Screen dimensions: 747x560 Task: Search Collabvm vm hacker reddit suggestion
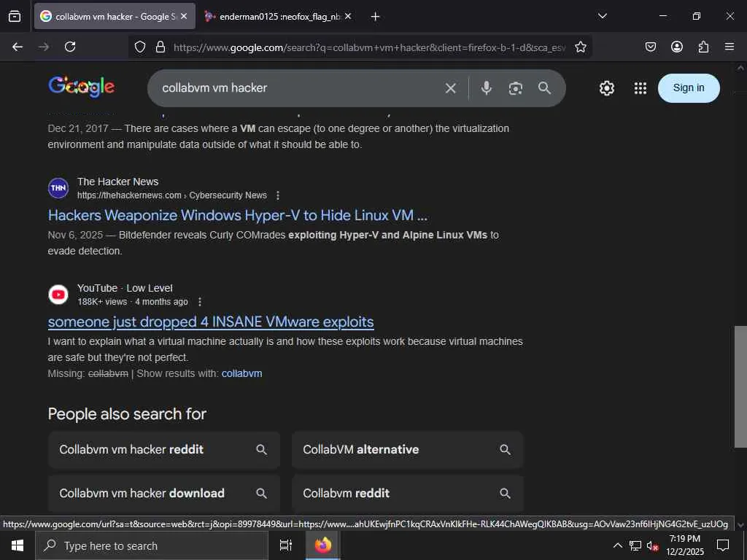click(x=164, y=449)
